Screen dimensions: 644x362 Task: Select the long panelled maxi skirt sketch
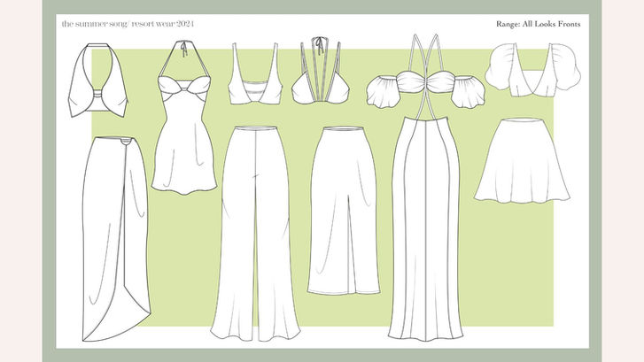tap(426, 228)
